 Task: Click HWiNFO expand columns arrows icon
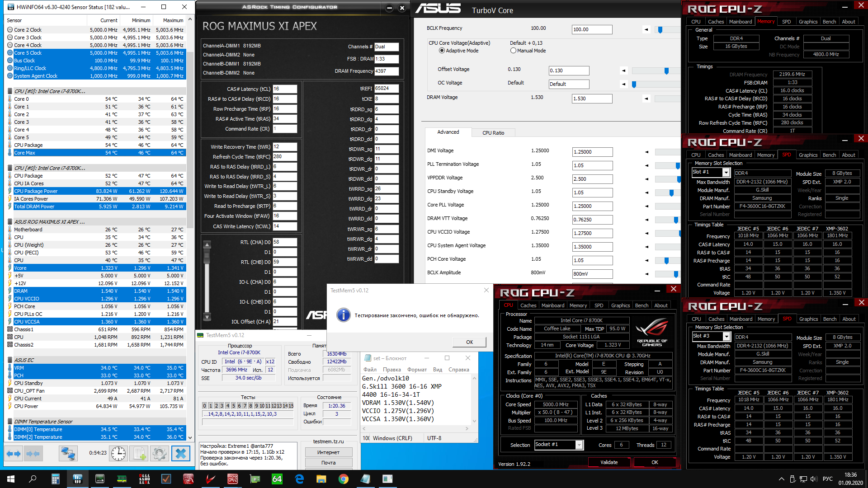(14, 453)
